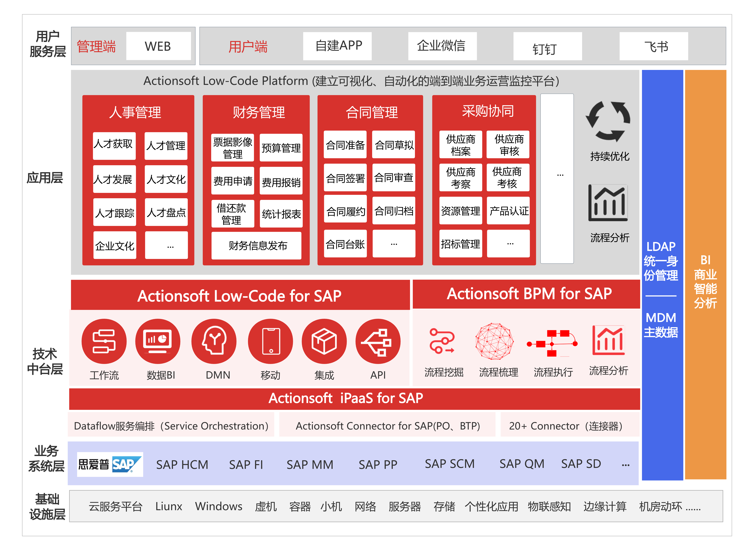Image resolution: width=756 pixels, height=551 pixels.
Task: Click the SAP SD label
Action: (x=581, y=464)
